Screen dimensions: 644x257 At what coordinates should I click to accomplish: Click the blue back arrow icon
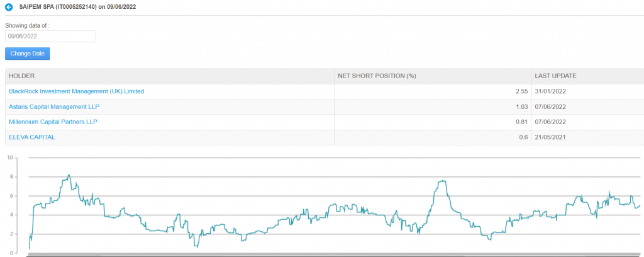pos(9,7)
